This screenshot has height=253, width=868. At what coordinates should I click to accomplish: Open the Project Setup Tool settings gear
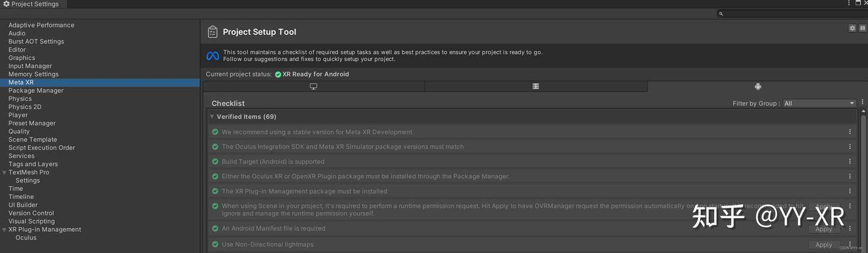(852, 28)
